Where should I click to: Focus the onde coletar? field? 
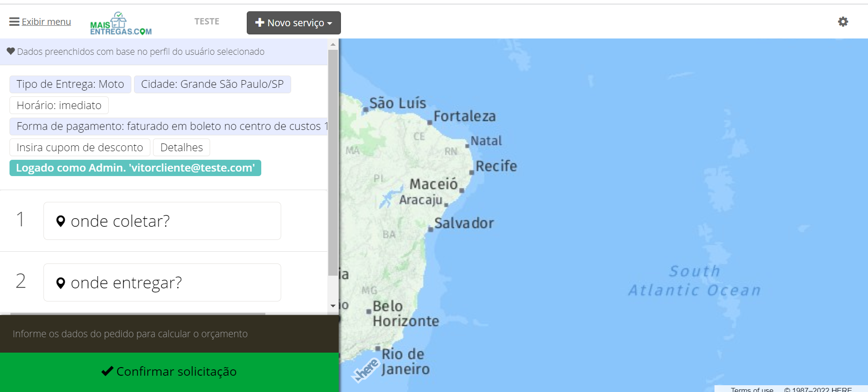point(162,221)
